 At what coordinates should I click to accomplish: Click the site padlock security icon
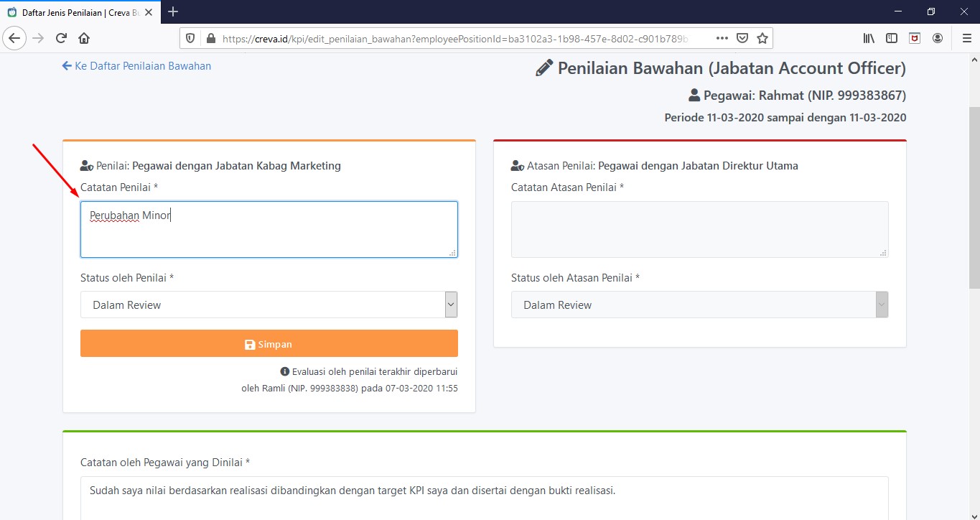click(x=210, y=38)
